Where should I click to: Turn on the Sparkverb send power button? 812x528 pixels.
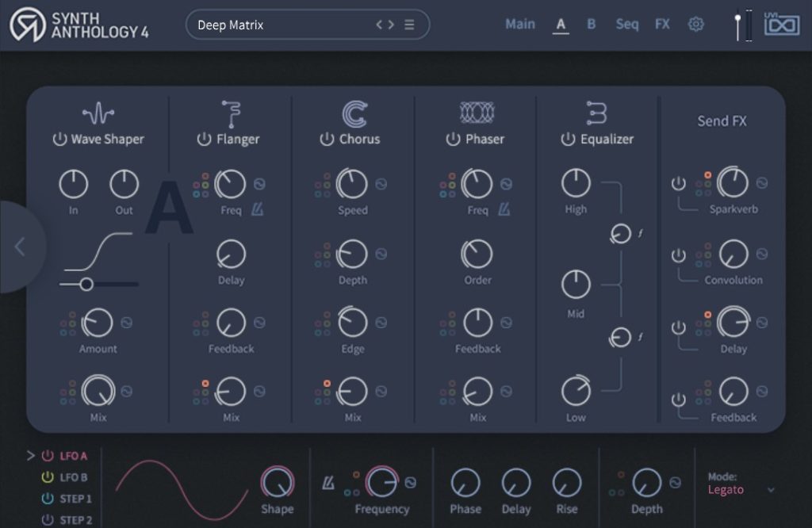[x=678, y=184]
